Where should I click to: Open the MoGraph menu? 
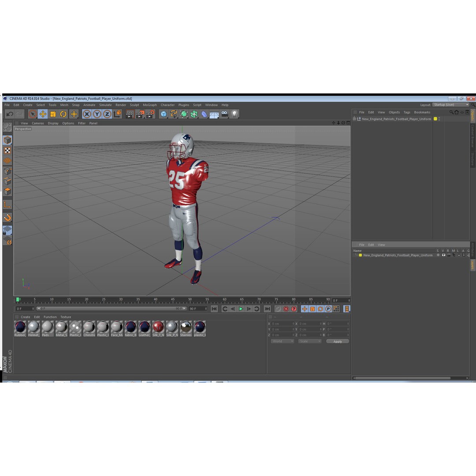pos(150,105)
